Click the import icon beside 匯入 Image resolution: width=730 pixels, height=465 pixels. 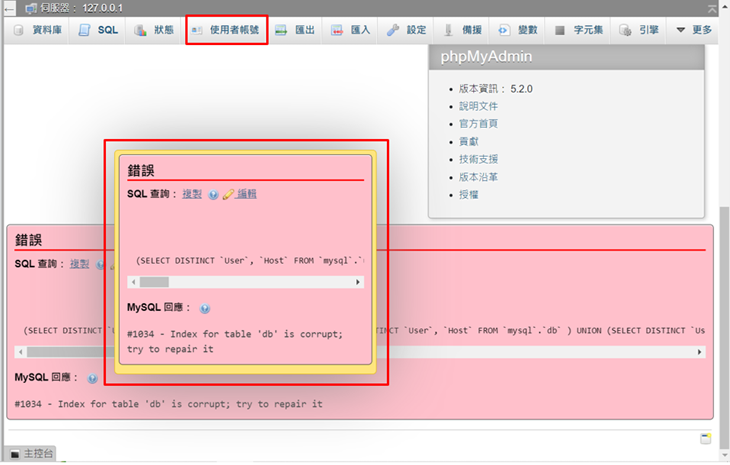337,31
